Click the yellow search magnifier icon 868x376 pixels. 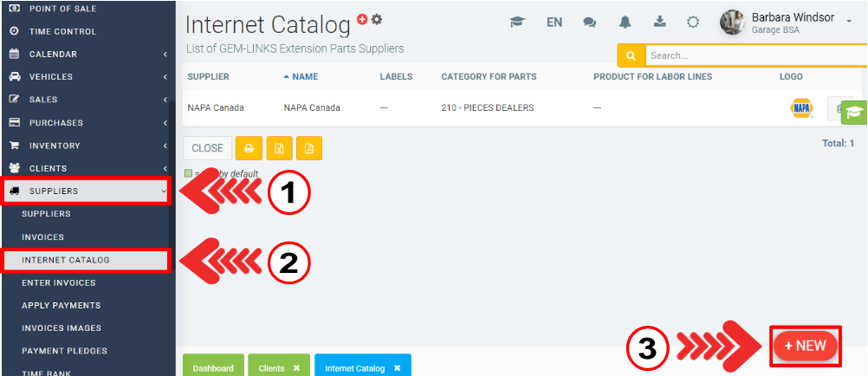coord(631,55)
